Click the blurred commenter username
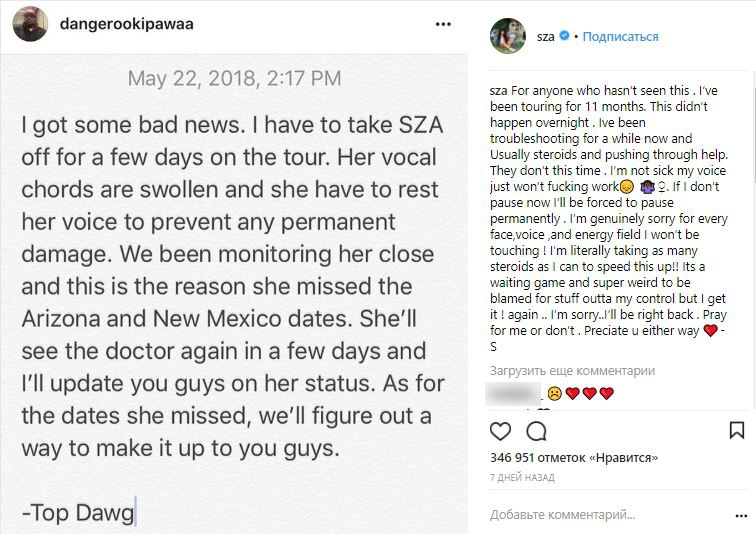This screenshot has width=756, height=534. pyautogui.click(x=513, y=392)
